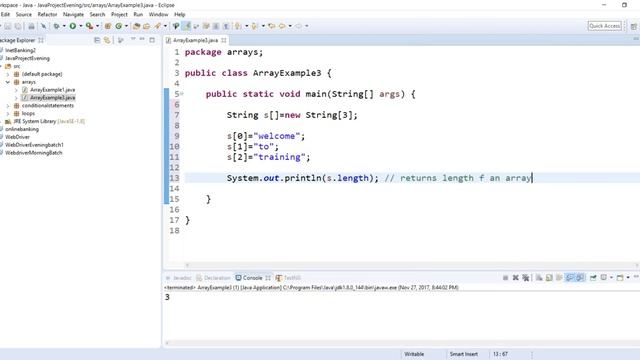Click the Clear Console icon
This screenshot has height=360, width=640.
(x=539, y=278)
